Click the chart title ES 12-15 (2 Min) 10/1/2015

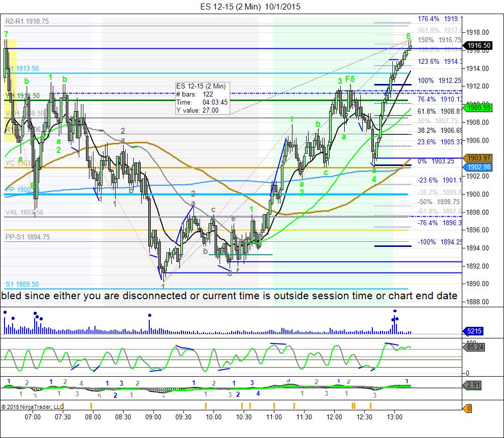[250, 7]
